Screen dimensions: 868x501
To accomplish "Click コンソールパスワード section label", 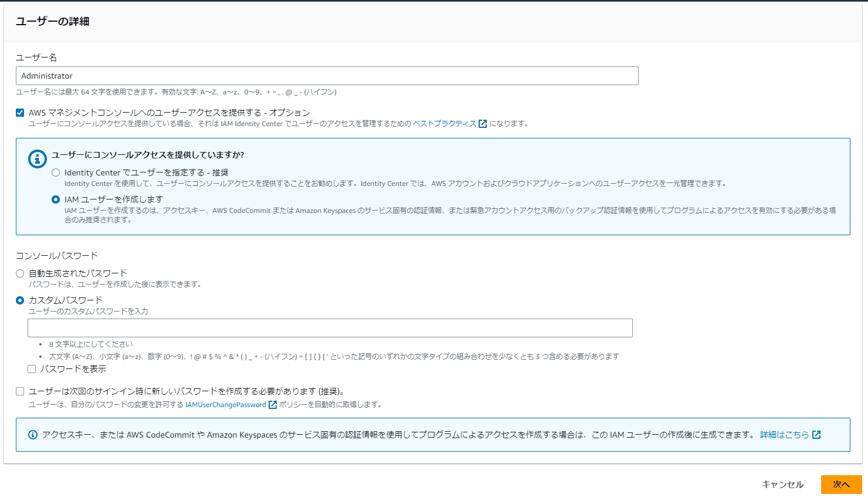I will 57,256.
